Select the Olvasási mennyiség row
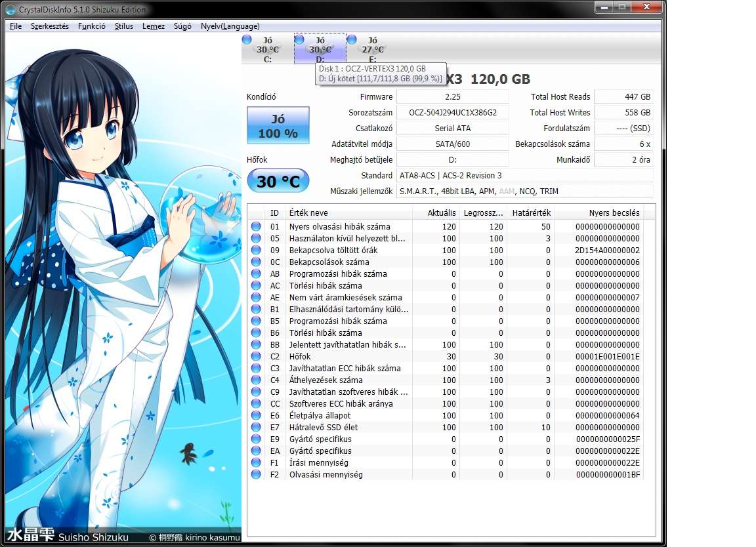Viewport: 756px width, 547px height. [x=446, y=474]
